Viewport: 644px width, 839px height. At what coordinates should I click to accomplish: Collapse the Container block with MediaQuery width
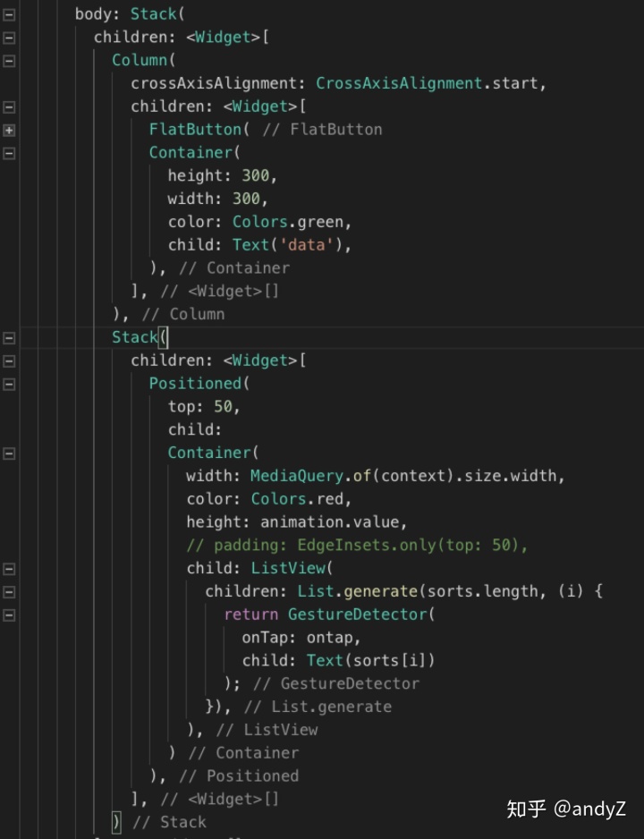click(x=9, y=453)
